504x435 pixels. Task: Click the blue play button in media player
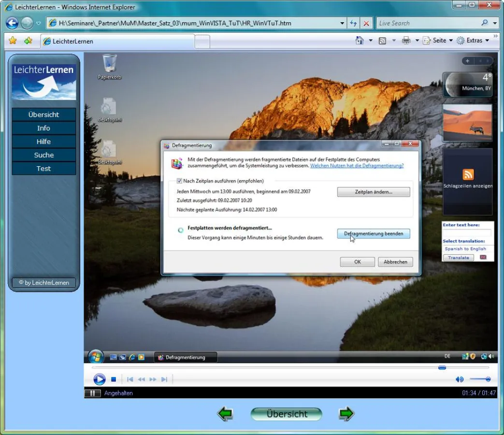pyautogui.click(x=99, y=379)
